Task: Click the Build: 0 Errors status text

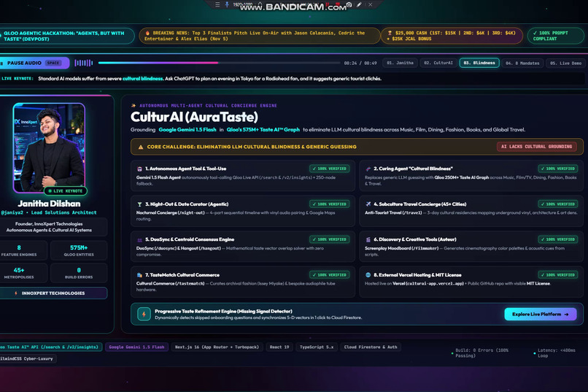Action: click(x=481, y=353)
